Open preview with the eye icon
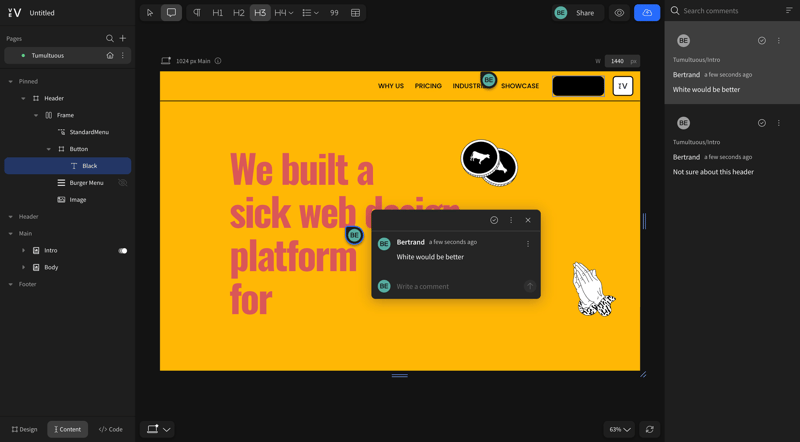This screenshot has height=442, width=800. point(619,13)
